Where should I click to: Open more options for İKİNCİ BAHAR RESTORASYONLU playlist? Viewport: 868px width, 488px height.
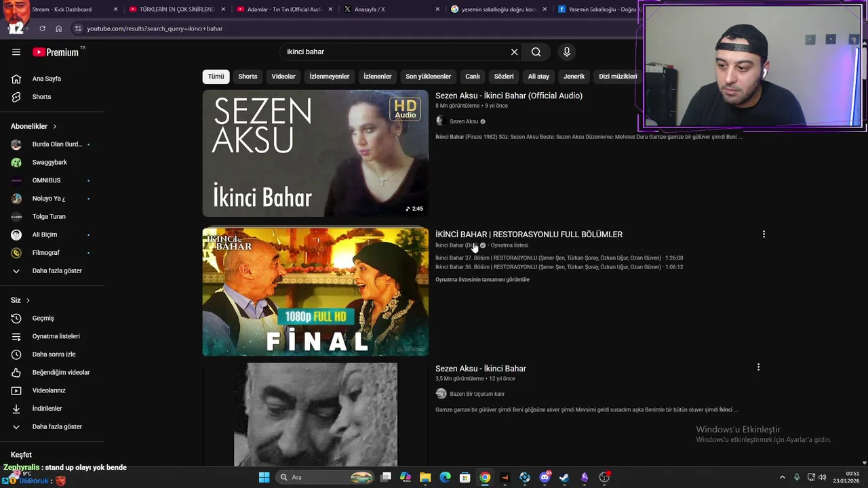pyautogui.click(x=764, y=235)
